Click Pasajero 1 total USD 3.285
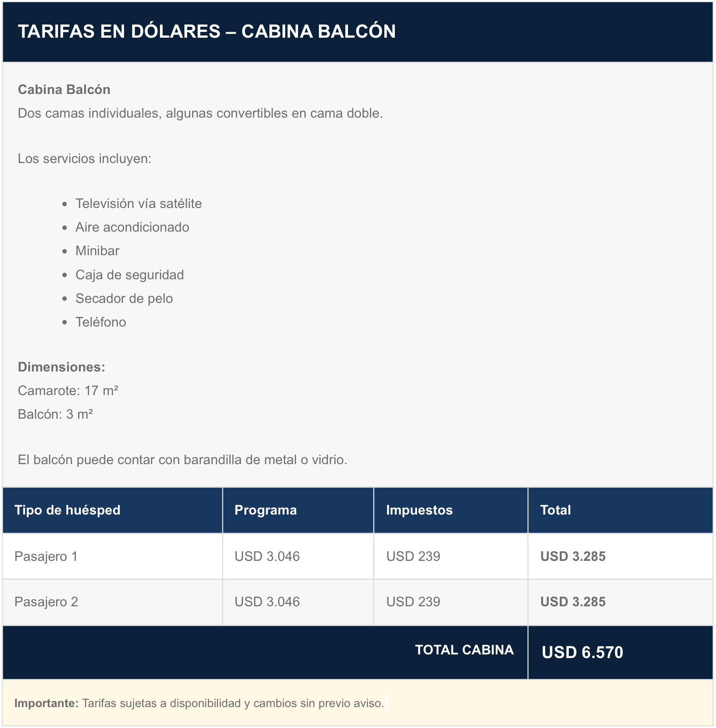This screenshot has height=728, width=716. (573, 556)
